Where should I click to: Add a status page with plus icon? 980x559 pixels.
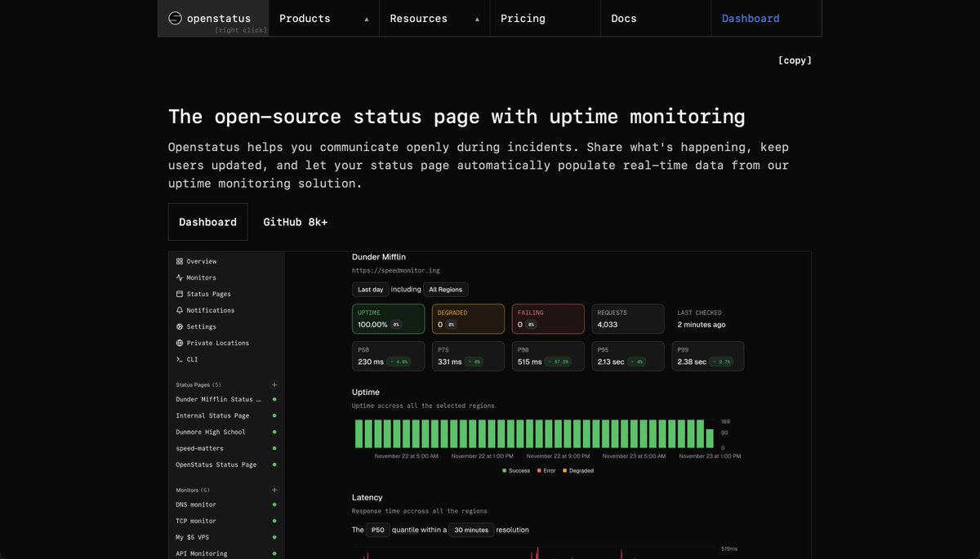point(274,384)
